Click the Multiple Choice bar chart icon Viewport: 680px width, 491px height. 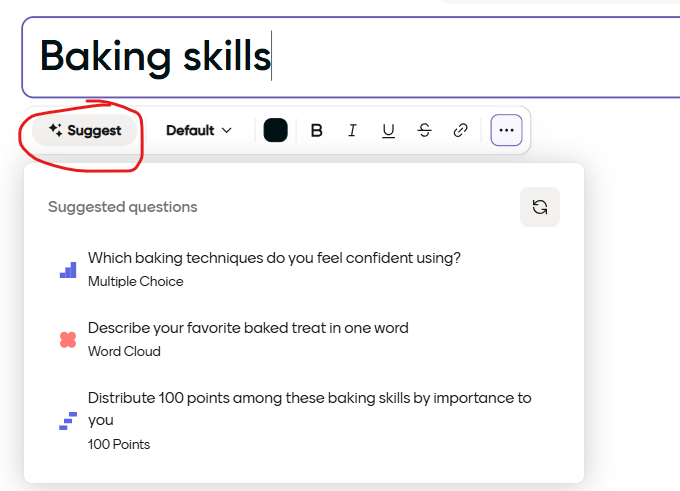pyautogui.click(x=68, y=269)
